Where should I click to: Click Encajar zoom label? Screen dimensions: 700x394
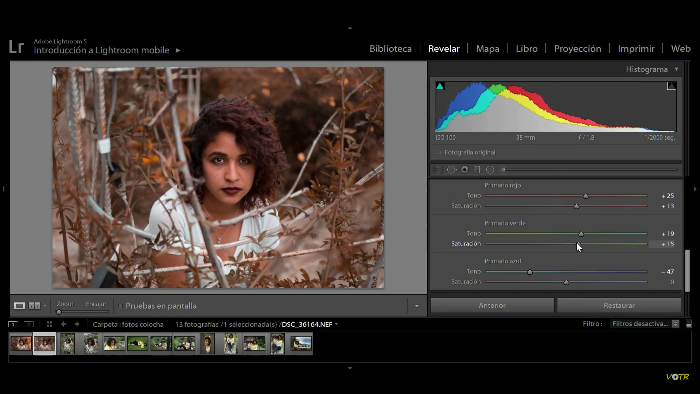click(96, 304)
